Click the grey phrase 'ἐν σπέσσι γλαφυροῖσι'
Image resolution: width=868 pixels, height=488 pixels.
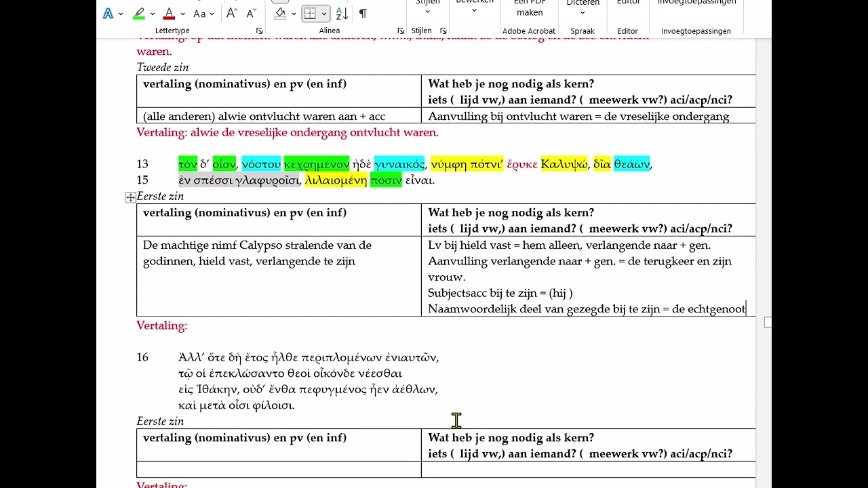[239, 180]
